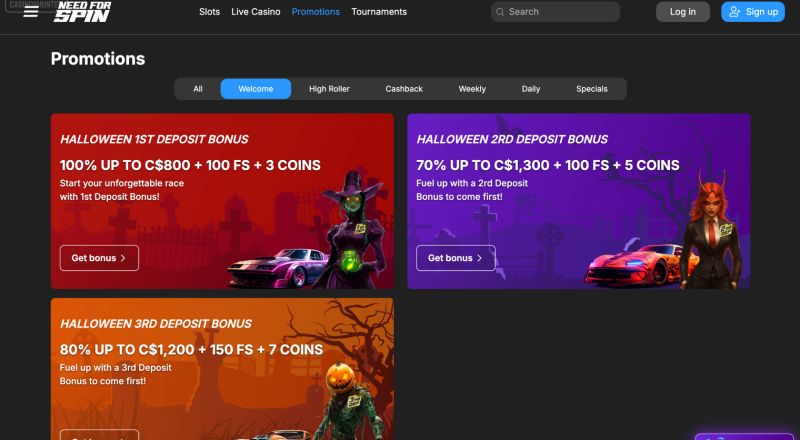This screenshot has height=440, width=800.
Task: Get bonus for Halloween 1st deposit
Action: [99, 258]
